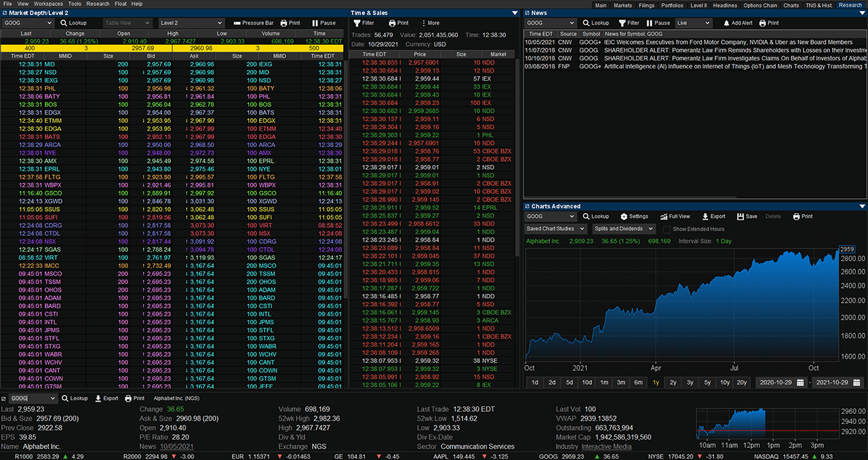Toggle the Pressure Bar in Market Depth
This screenshot has height=460, width=868.
pyautogui.click(x=253, y=22)
